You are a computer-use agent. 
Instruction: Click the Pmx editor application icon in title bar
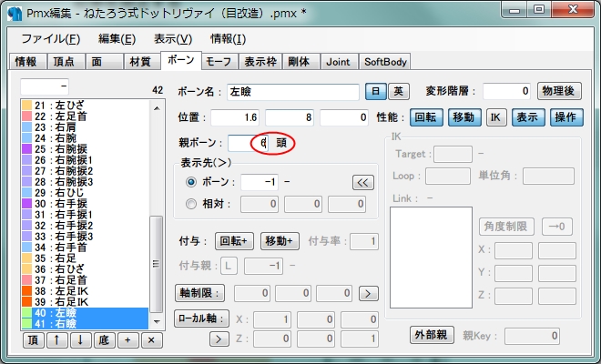pos(15,14)
